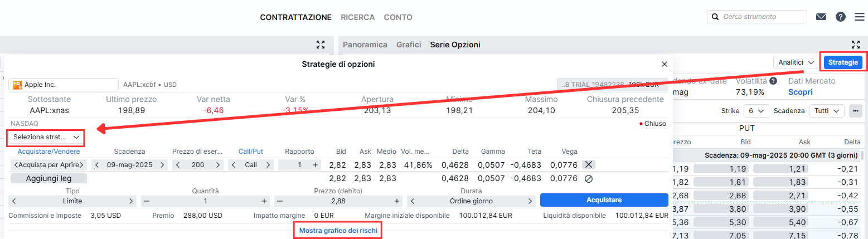Switch to the Serie Opzioni tab

coord(455,45)
